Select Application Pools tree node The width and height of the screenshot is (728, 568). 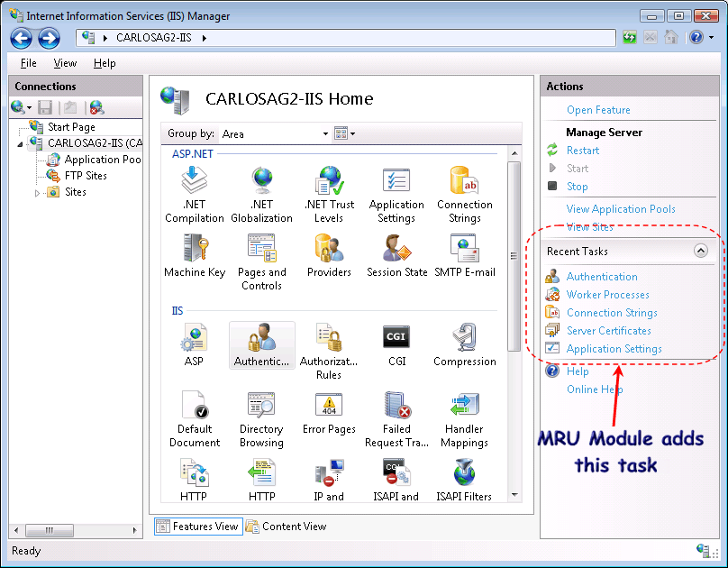(x=103, y=160)
